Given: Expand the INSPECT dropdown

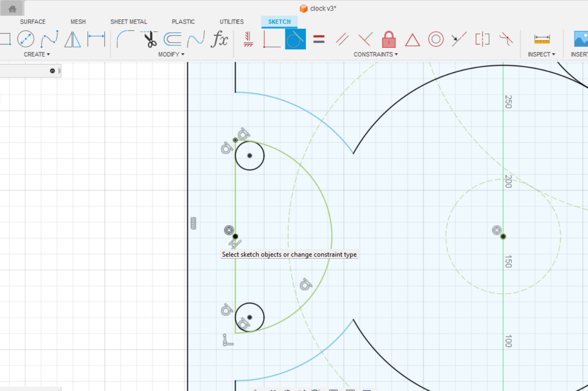Looking at the screenshot, I should (541, 54).
